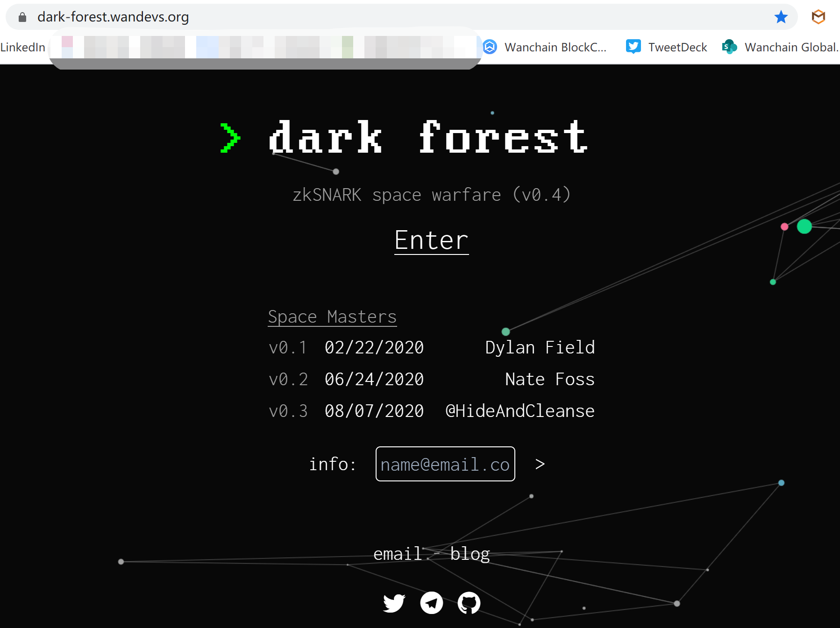
Task: Open the Wanchain BlockC... bookmark icon
Action: point(490,47)
